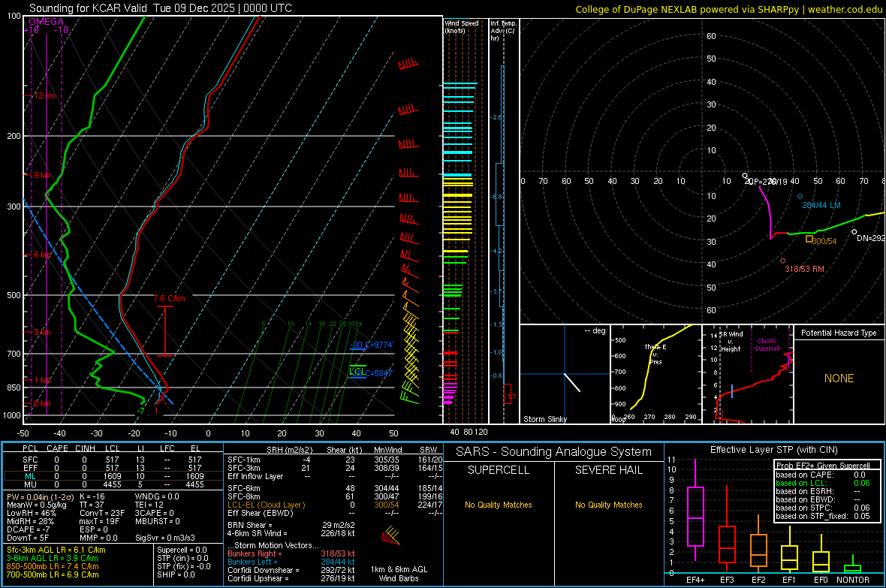Select the EFF parcel row label

(x=30, y=468)
